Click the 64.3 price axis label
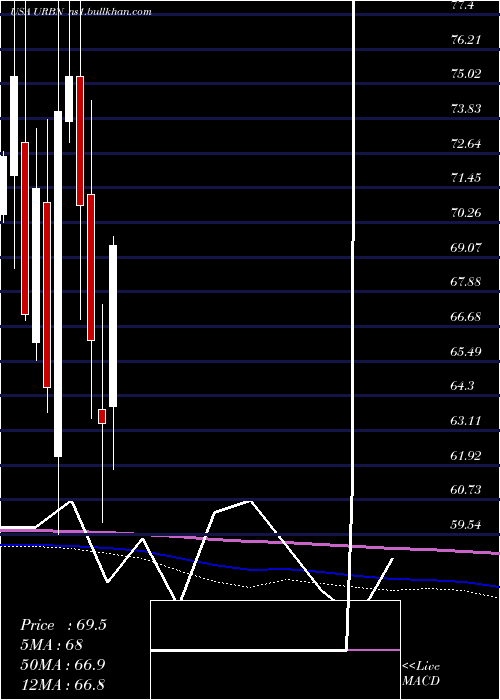 pyautogui.click(x=463, y=386)
